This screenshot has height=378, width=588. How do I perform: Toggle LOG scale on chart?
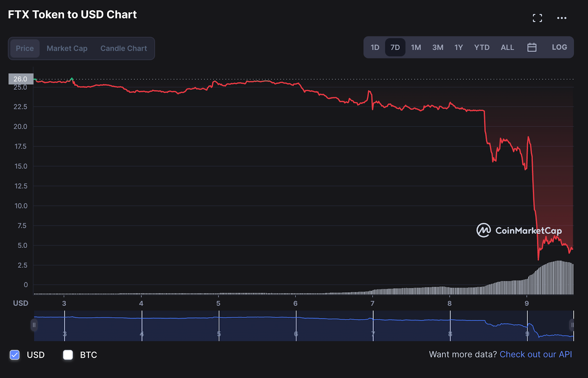pos(559,47)
